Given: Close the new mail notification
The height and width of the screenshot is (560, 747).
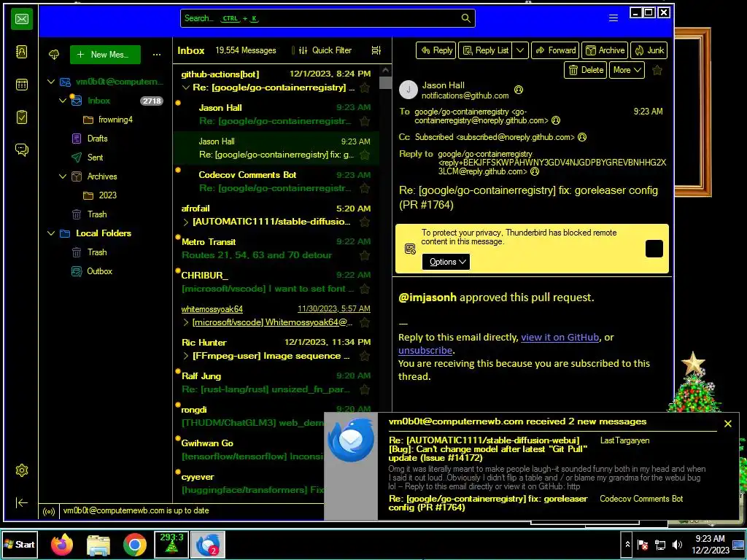Looking at the screenshot, I should (x=727, y=424).
